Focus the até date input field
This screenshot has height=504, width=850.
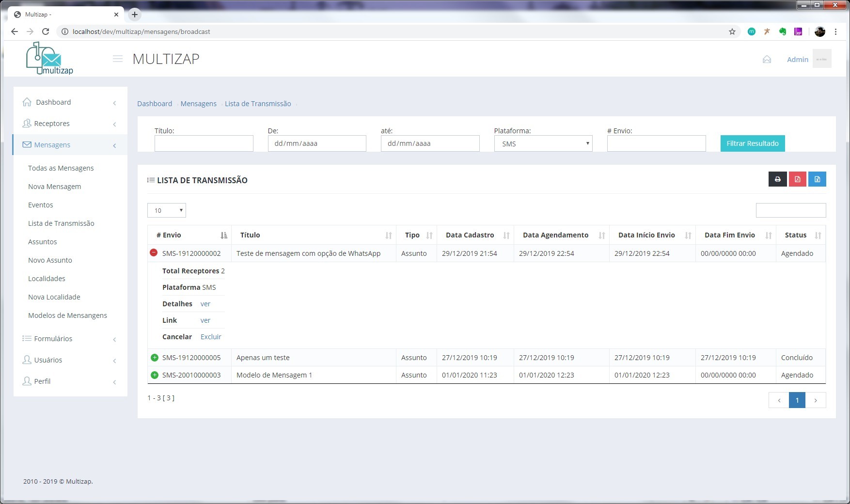[x=430, y=143]
